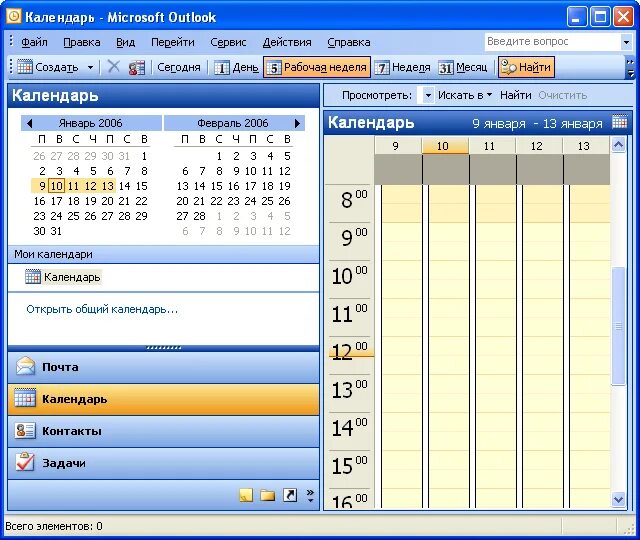Open the Вид menu

[x=125, y=42]
